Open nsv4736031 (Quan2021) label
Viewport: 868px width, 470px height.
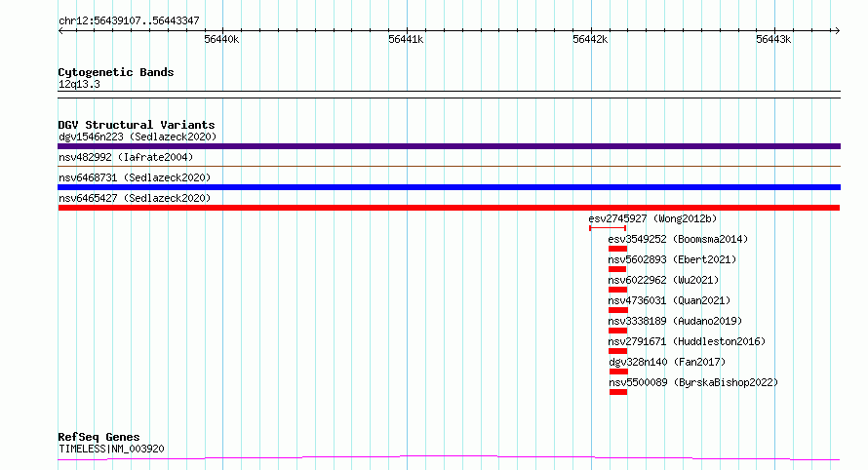pos(669,300)
